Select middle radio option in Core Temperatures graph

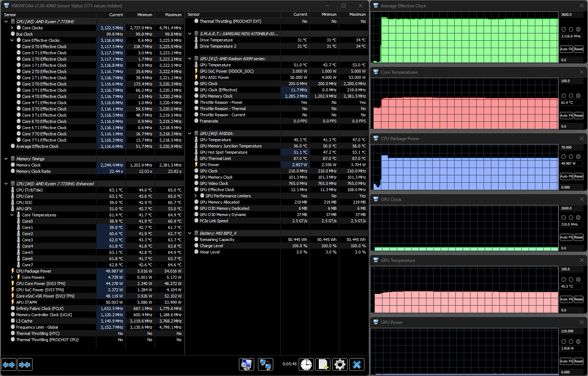[571, 96]
